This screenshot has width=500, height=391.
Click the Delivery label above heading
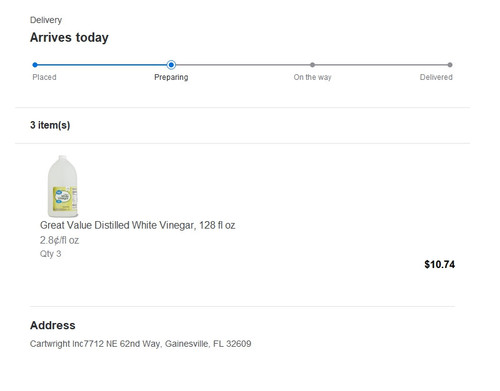coord(46,20)
